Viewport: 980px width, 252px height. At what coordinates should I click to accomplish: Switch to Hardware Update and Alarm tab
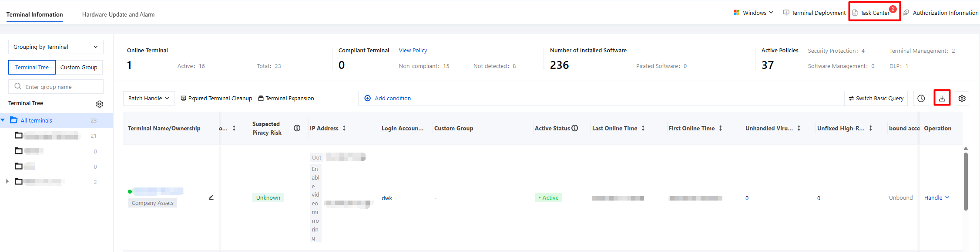[x=118, y=14]
